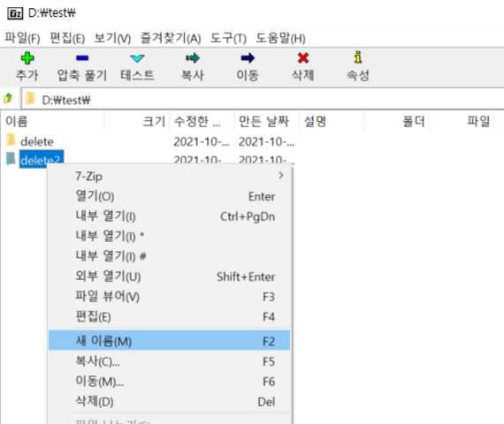
Task: Click the 열기(O) context menu entry
Action: 170,196
